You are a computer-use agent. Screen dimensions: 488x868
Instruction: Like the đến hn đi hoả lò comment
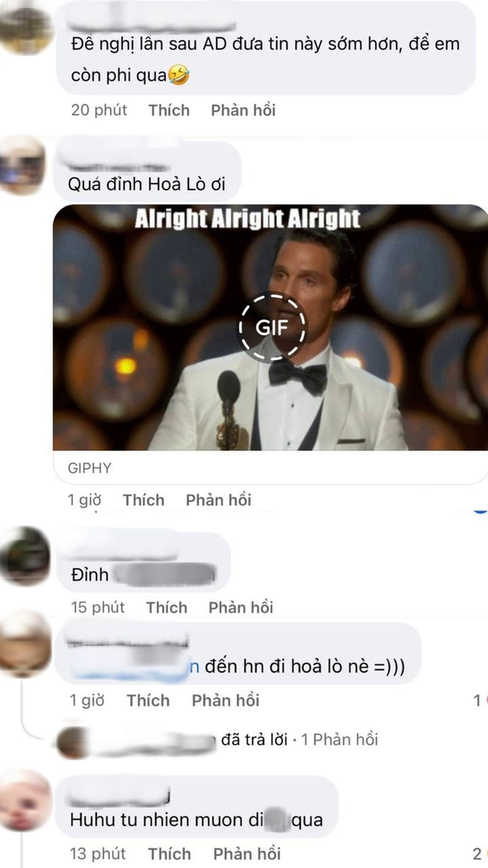148,700
